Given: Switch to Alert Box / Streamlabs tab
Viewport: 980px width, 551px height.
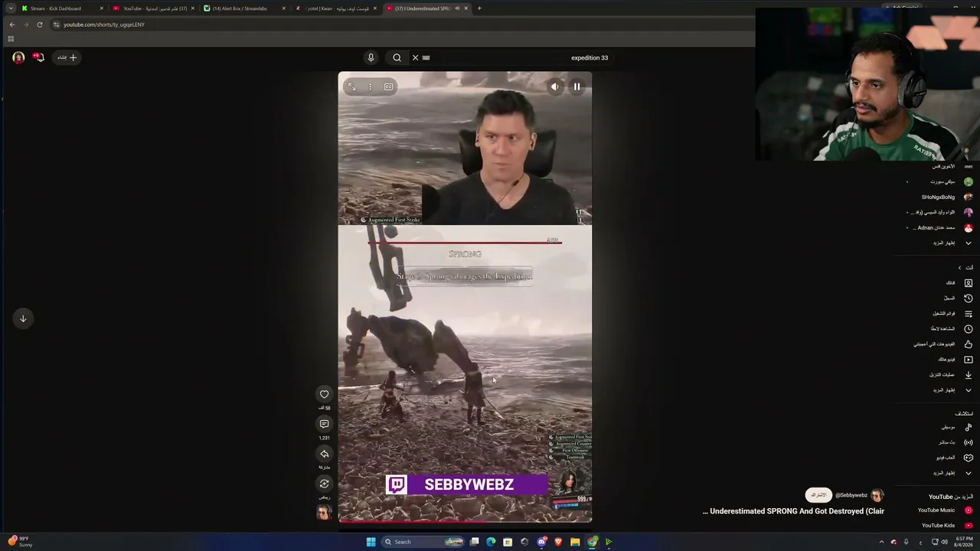Looking at the screenshot, I should pos(244,8).
